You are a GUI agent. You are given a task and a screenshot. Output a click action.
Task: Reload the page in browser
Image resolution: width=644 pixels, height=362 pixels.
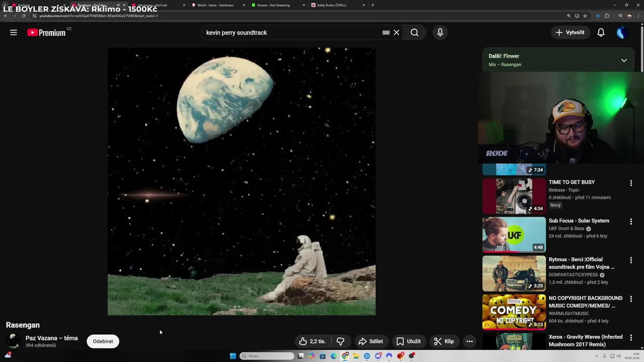point(23,16)
